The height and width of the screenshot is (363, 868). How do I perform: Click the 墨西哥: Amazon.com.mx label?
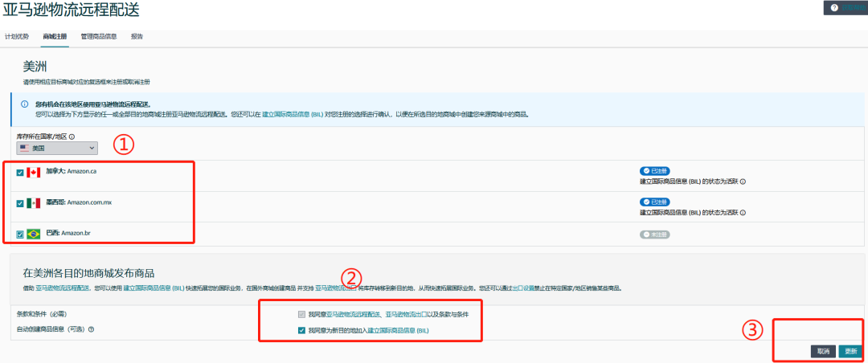[79, 202]
